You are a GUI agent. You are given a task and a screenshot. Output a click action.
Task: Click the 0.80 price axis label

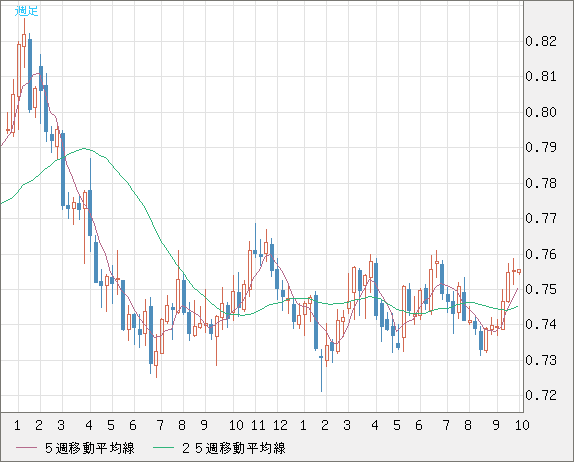pos(541,112)
